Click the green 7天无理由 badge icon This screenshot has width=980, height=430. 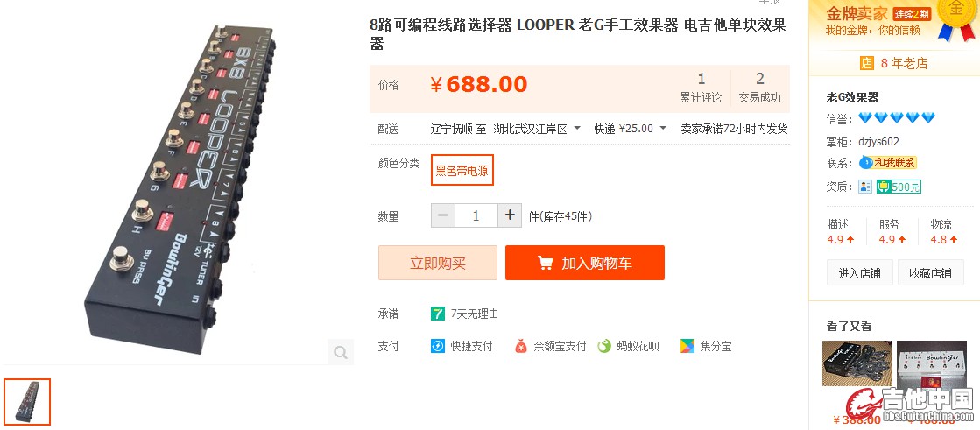coord(438,314)
